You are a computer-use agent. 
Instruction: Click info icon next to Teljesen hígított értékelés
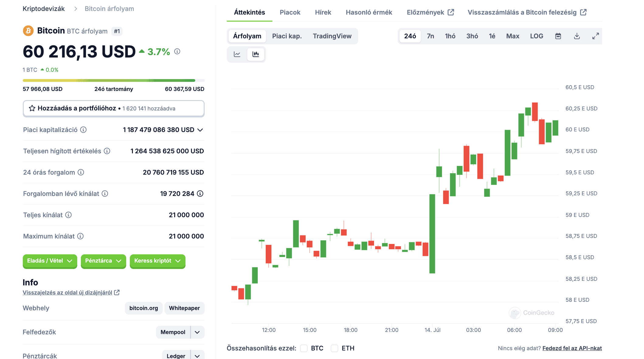107,151
